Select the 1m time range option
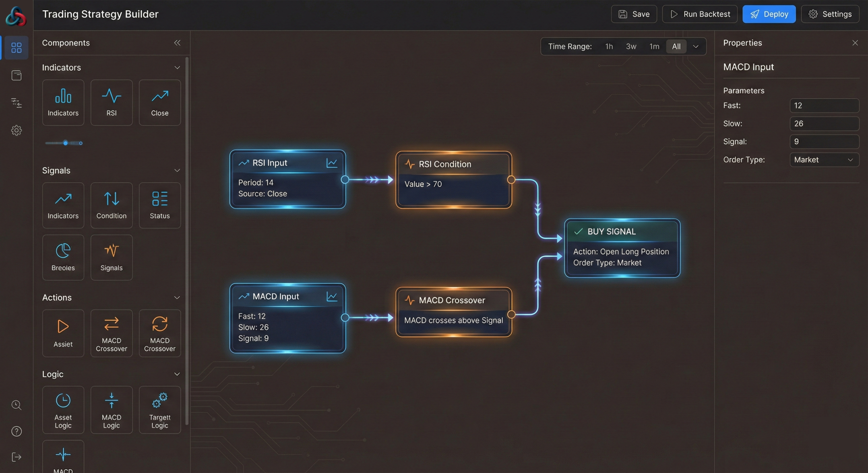 654,46
